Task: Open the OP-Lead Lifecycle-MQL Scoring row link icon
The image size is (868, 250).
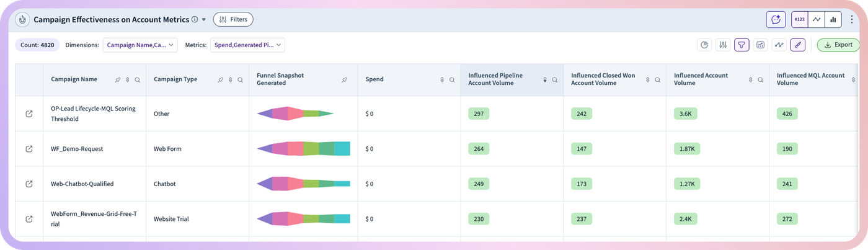Action: [x=29, y=114]
